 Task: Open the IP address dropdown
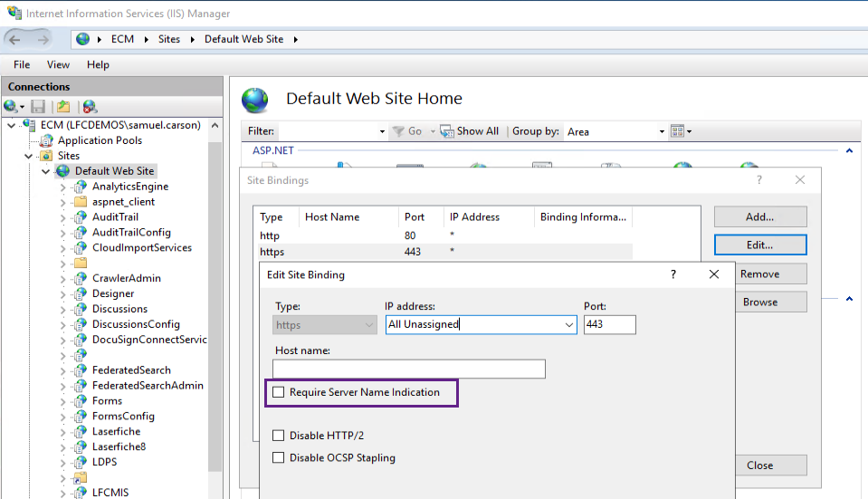click(x=568, y=325)
